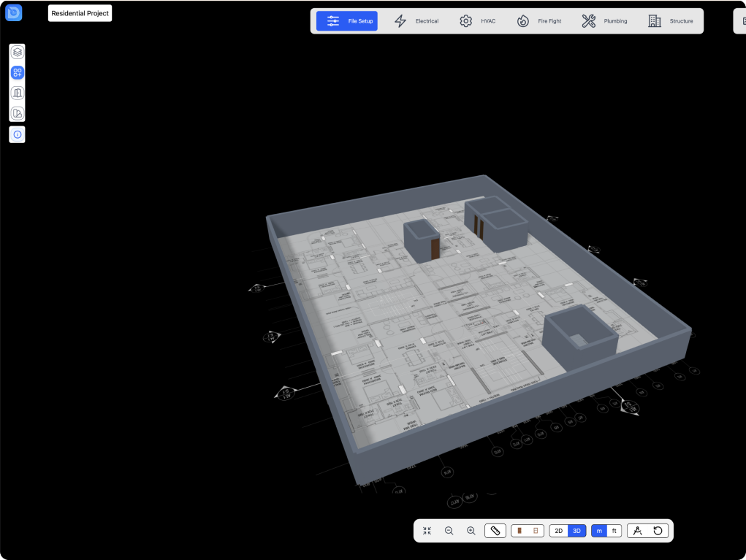Reset the view with rotate arrow
This screenshot has height=560, width=746.
658,531
